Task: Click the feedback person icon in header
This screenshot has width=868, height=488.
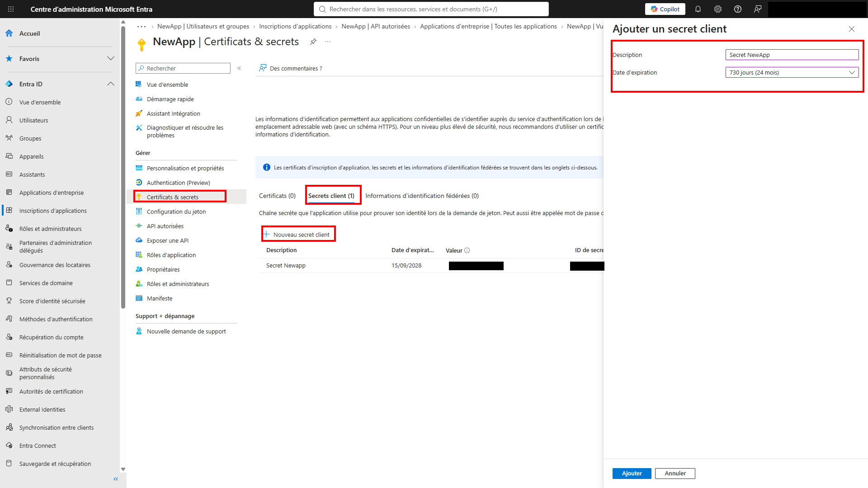Action: [x=758, y=9]
